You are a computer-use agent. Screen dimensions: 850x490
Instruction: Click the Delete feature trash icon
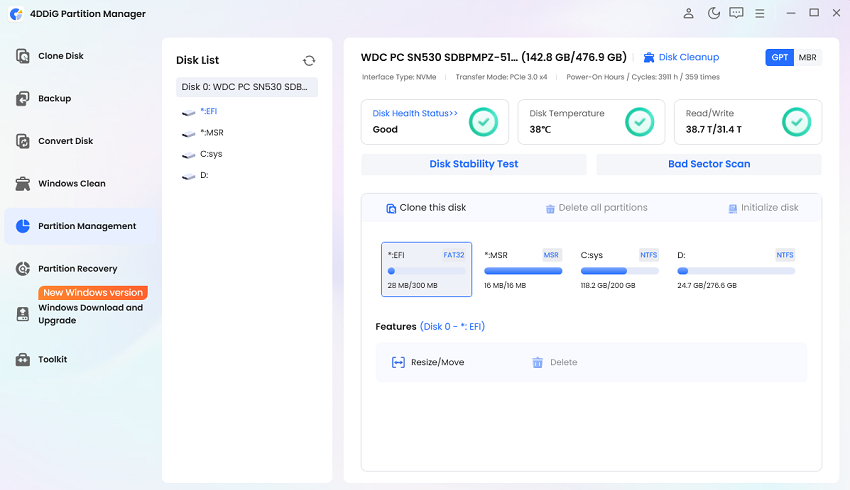[537, 363]
